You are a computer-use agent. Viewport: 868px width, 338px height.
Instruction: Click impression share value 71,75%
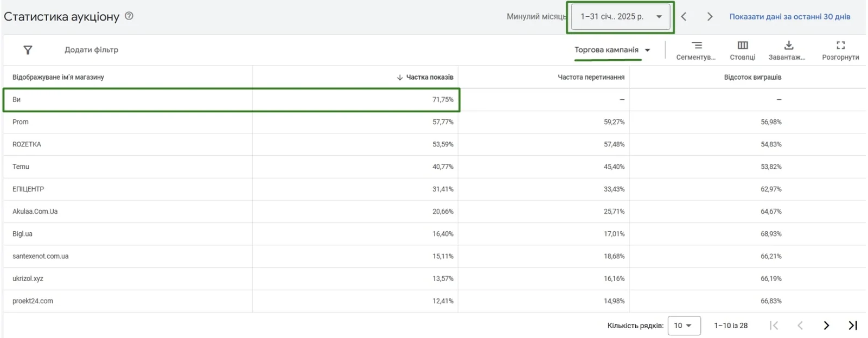click(443, 100)
